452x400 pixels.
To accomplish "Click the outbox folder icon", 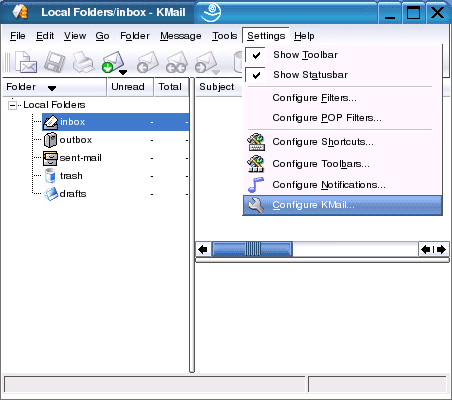I will point(50,140).
